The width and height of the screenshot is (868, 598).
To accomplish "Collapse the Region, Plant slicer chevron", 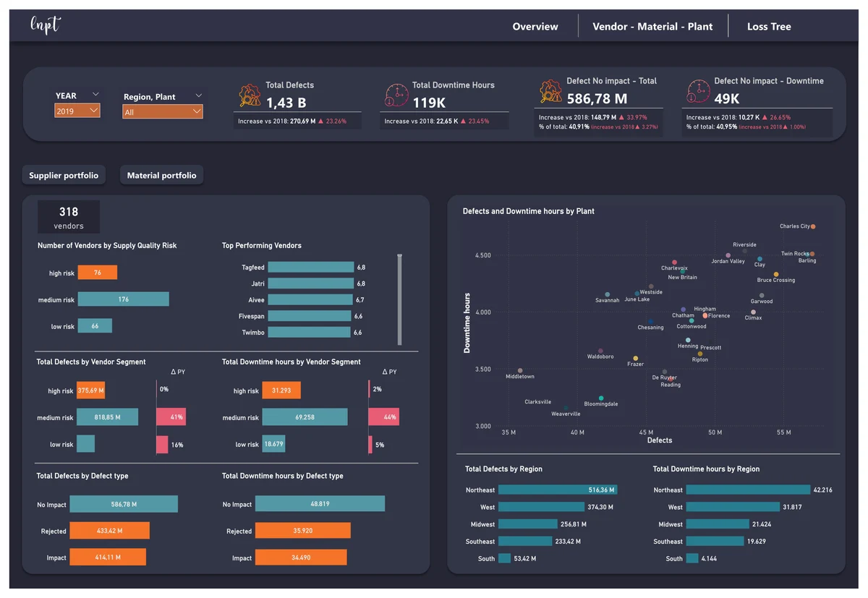I will [198, 95].
